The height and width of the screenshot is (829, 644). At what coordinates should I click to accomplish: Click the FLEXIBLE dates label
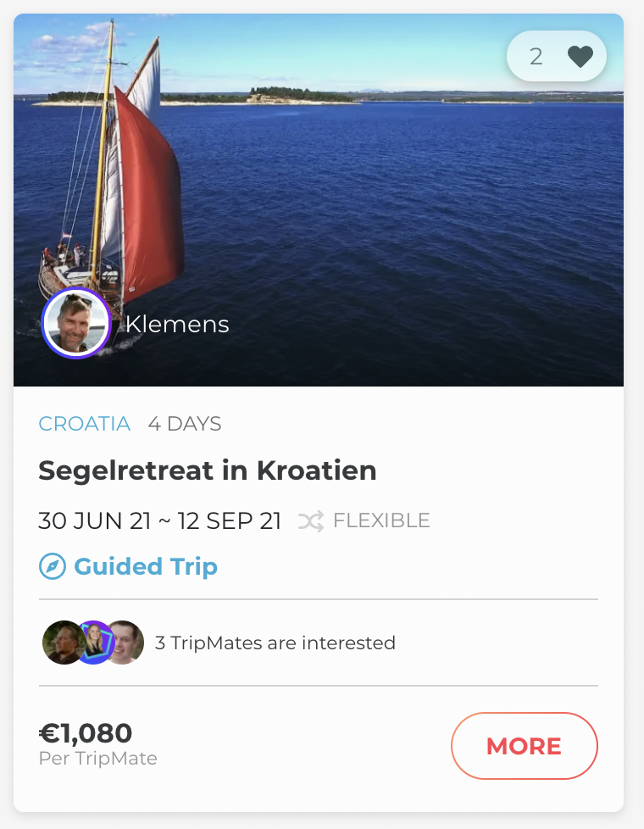[x=381, y=520]
